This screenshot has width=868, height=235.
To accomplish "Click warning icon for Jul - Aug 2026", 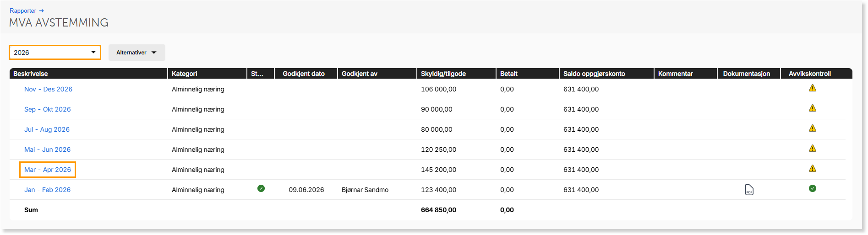I will coord(812,128).
